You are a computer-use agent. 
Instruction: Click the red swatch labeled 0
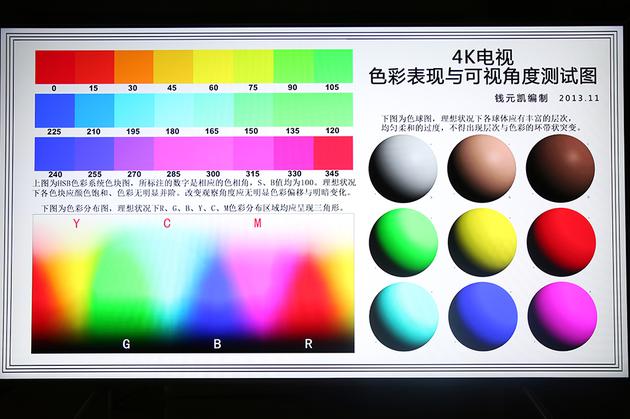tap(54, 67)
